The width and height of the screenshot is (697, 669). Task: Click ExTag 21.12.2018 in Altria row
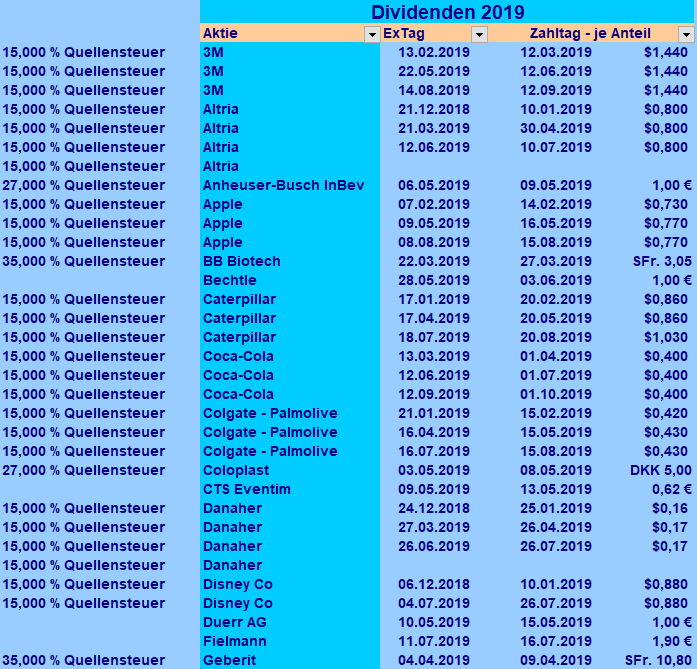tap(433, 109)
